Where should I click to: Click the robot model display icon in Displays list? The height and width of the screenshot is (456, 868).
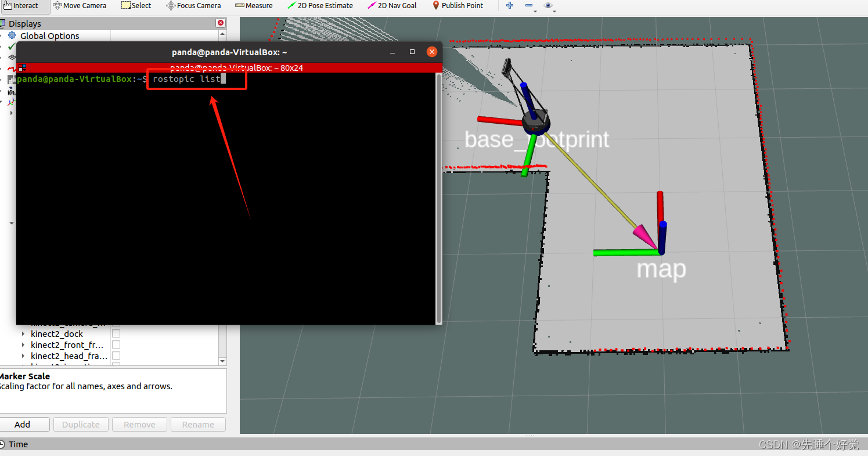[x=12, y=91]
